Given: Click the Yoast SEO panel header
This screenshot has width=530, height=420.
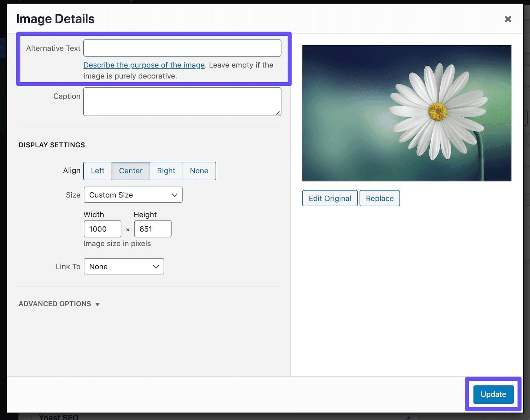Looking at the screenshot, I should [59, 417].
